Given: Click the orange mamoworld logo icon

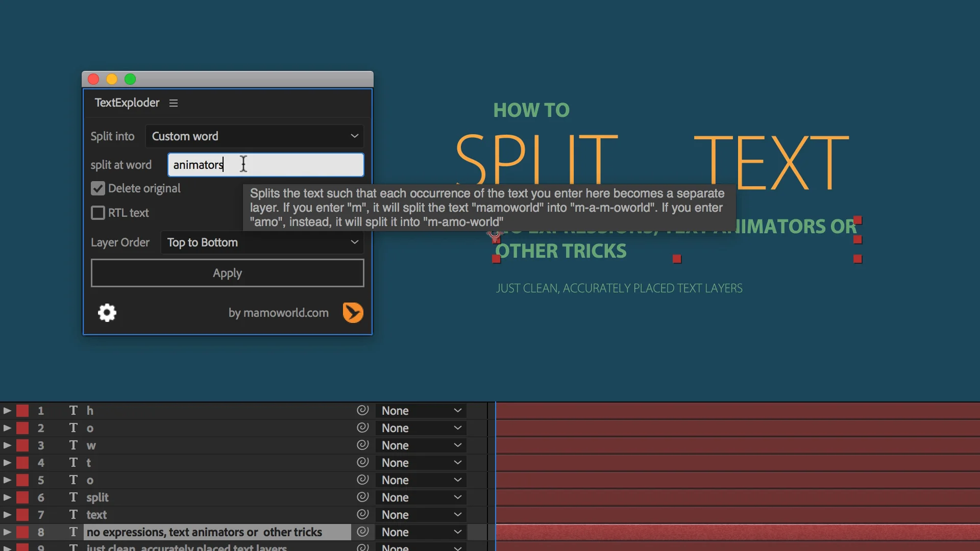Looking at the screenshot, I should pos(353,313).
